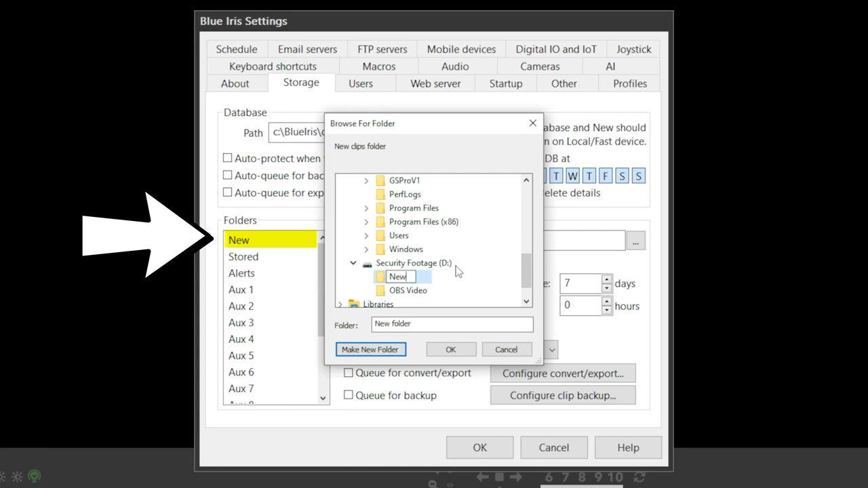Toggle the Auto-queue for backup checkbox
The height and width of the screenshot is (488, 868).
click(x=228, y=176)
